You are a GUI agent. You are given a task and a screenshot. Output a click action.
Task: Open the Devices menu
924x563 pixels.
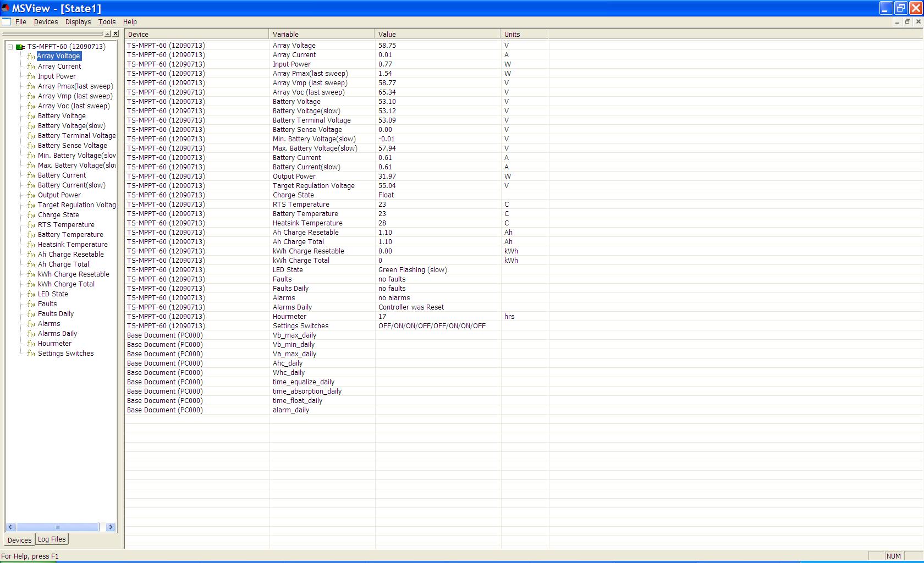tap(46, 22)
